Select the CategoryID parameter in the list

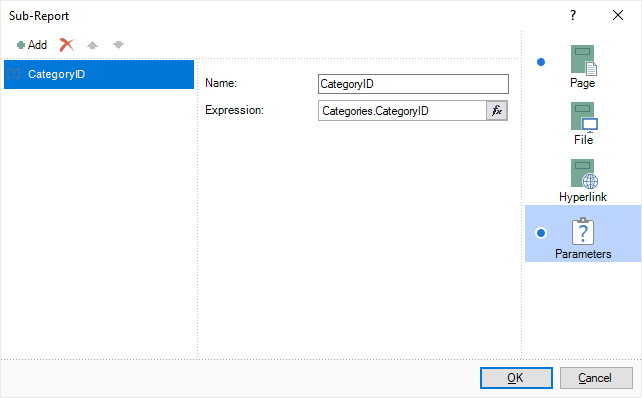[x=99, y=74]
